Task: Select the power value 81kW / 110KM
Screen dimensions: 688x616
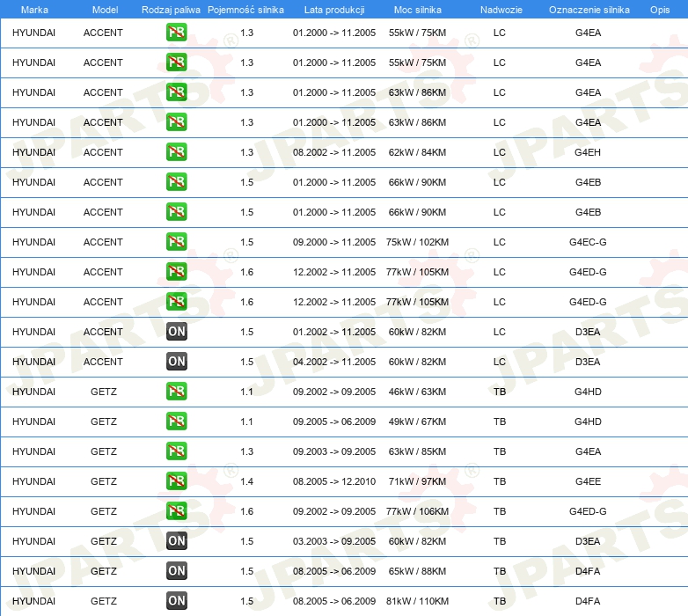Action: (x=417, y=601)
